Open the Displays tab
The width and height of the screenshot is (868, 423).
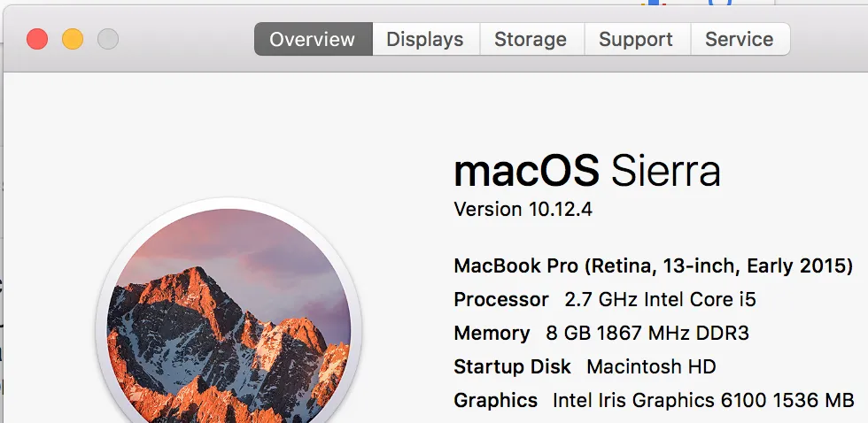(x=425, y=39)
